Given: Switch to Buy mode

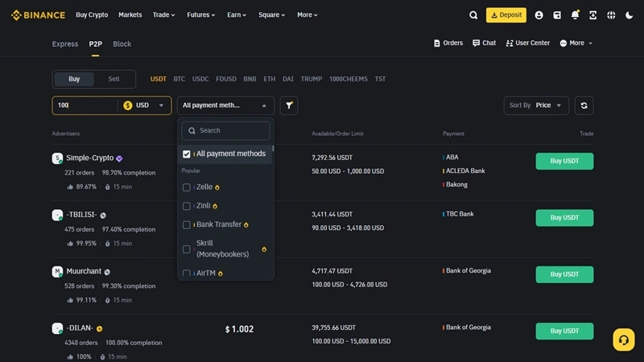Looking at the screenshot, I should coord(74,79).
